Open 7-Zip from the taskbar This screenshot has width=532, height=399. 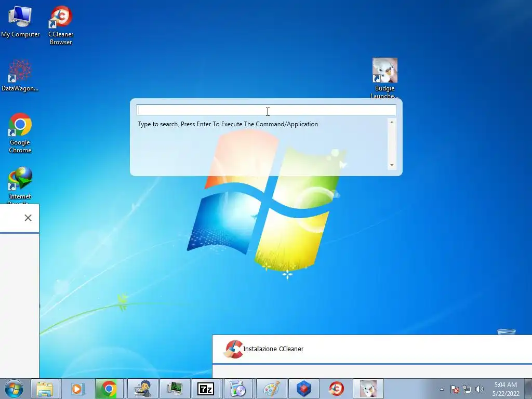pos(206,389)
